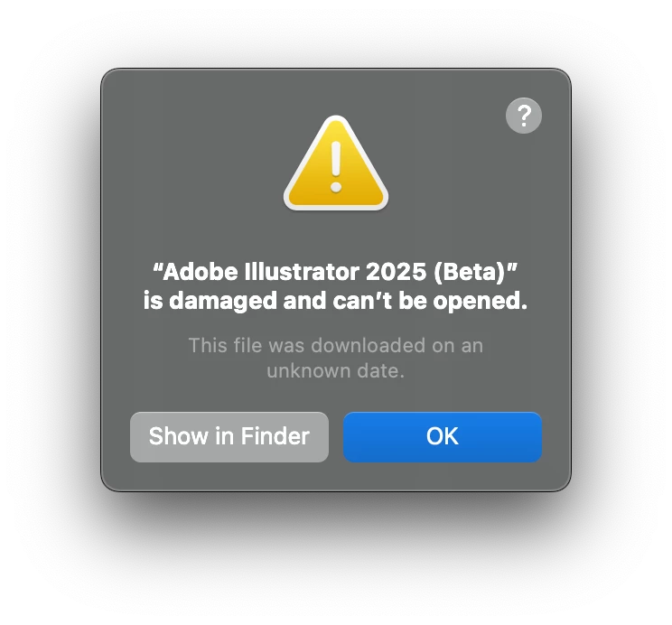Image resolution: width=672 pixels, height=625 pixels.
Task: Click the "is damaged and can't be opened" line
Action: (336, 301)
